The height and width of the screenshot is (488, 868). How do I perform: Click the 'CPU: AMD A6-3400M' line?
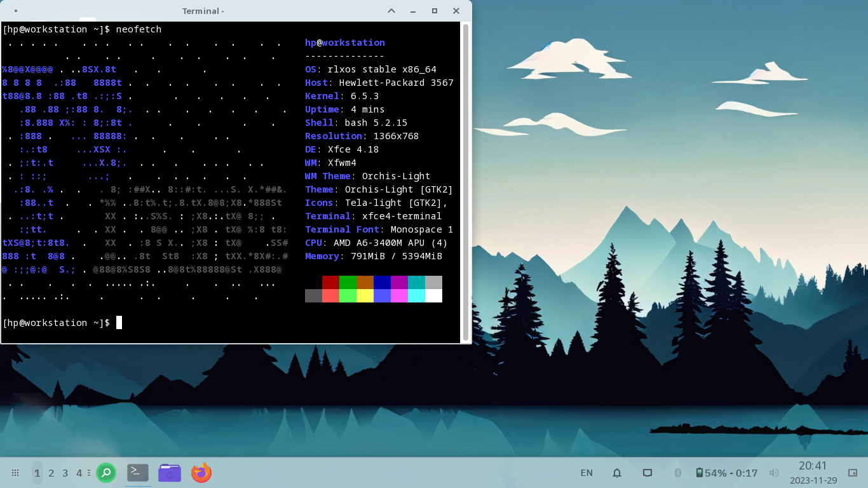(x=377, y=243)
